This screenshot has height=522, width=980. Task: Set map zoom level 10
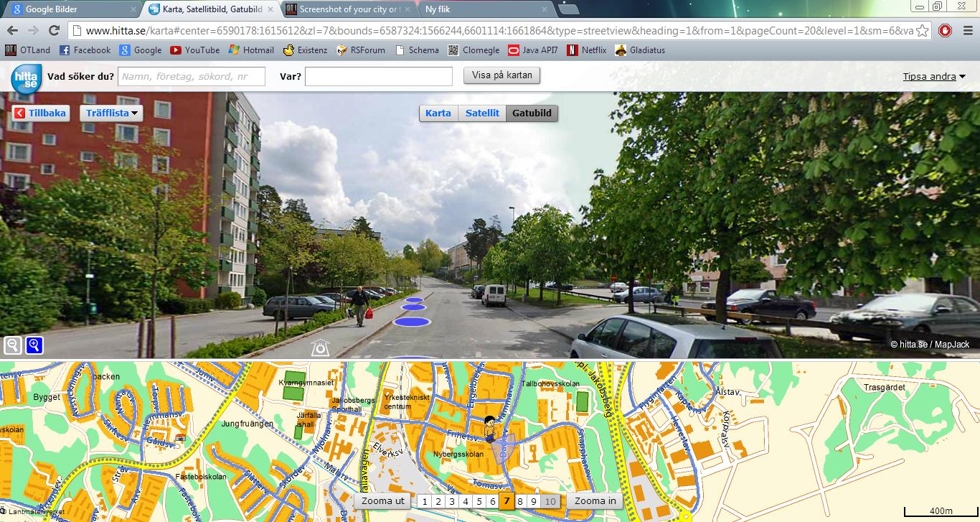coord(550,502)
